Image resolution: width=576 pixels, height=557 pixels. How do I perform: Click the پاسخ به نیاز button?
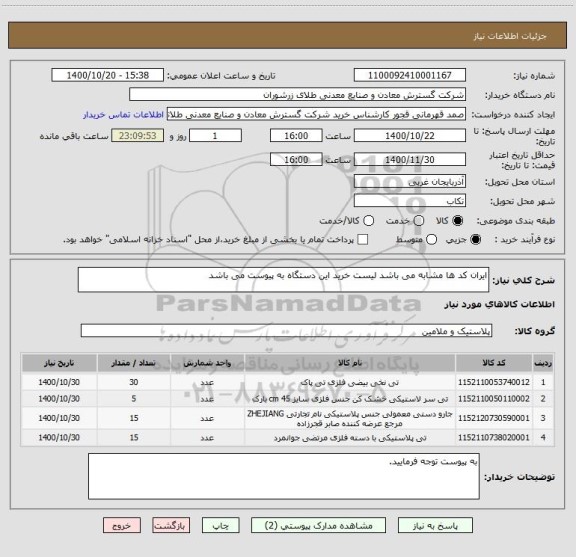[x=435, y=525]
